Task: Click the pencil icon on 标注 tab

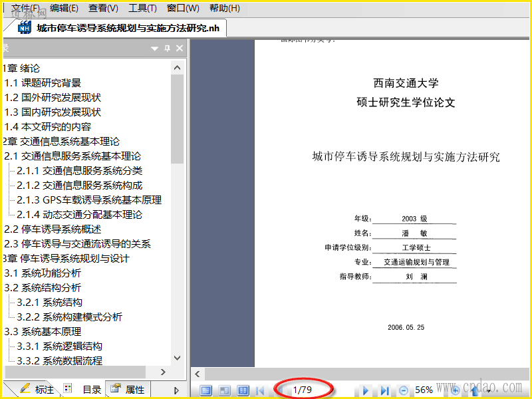Action: (x=25, y=388)
